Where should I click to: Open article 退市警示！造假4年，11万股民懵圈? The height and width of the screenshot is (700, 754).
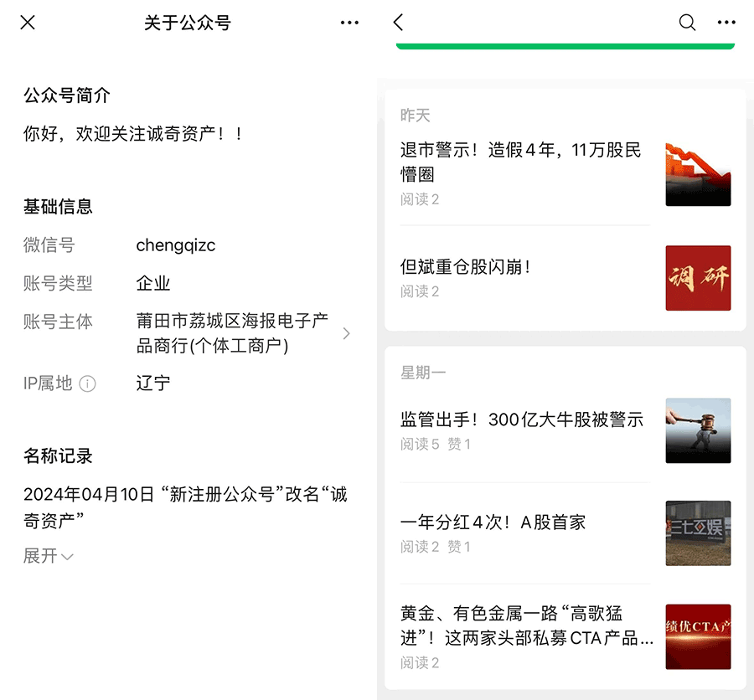coord(520,162)
